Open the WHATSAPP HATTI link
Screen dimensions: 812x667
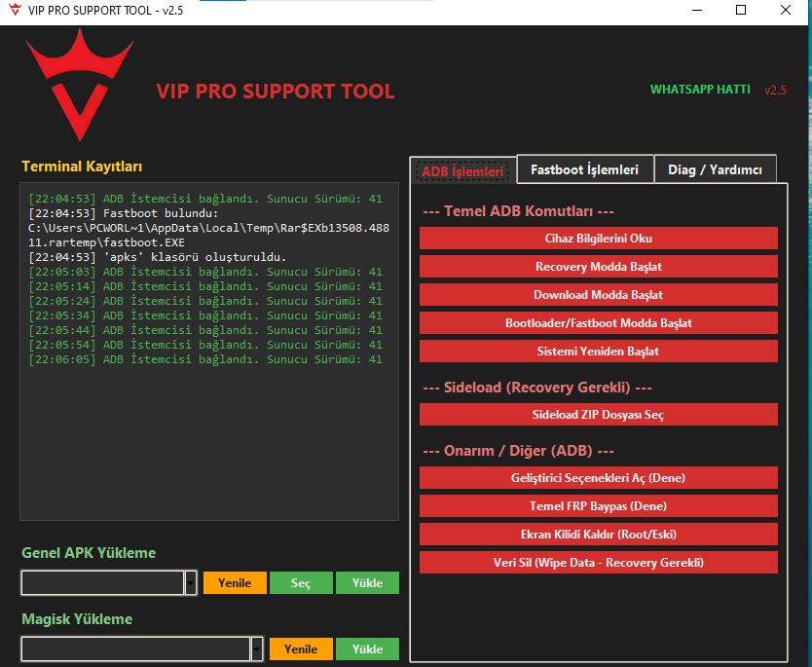pyautogui.click(x=700, y=89)
